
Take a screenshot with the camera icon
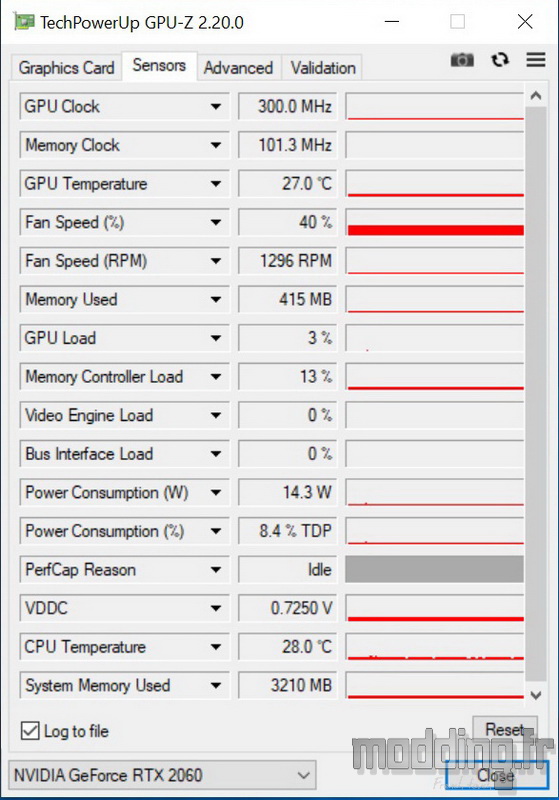462,60
